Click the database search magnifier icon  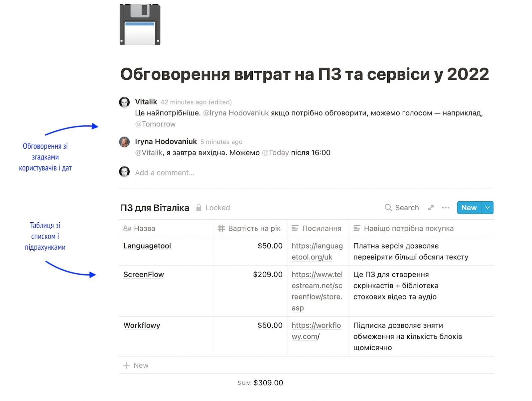tap(388, 208)
